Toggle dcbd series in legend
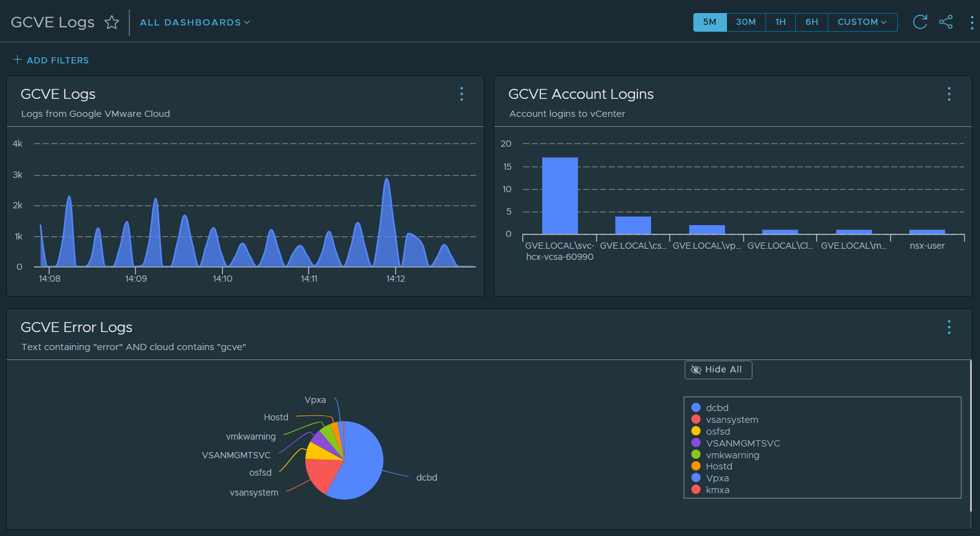The width and height of the screenshot is (980, 536). click(x=710, y=408)
